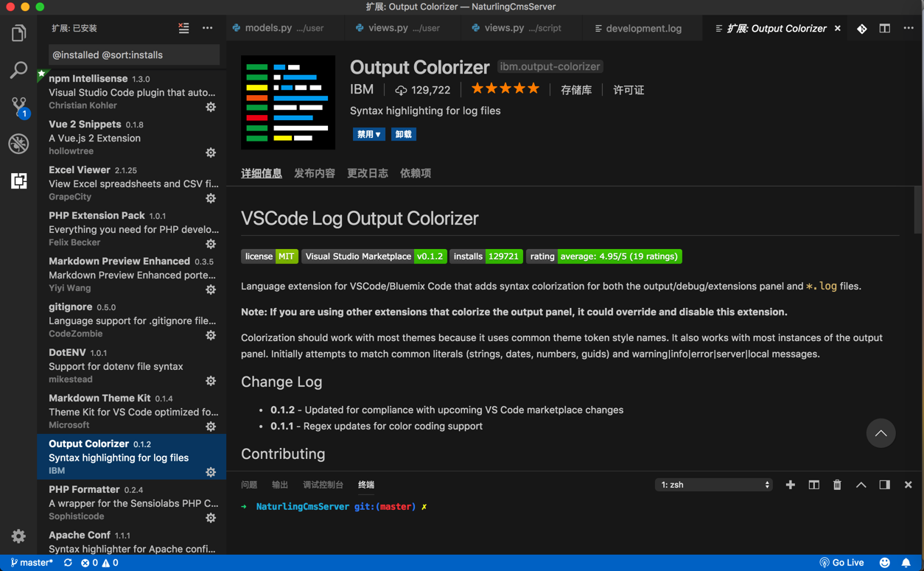Close the terminal panel
This screenshot has height=571, width=924.
click(x=908, y=485)
